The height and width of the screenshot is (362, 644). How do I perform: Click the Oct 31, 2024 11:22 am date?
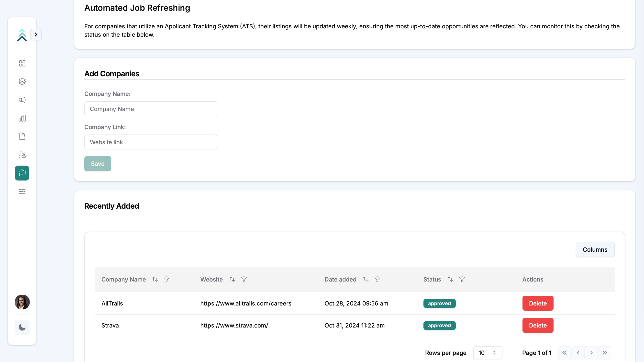tap(355, 325)
